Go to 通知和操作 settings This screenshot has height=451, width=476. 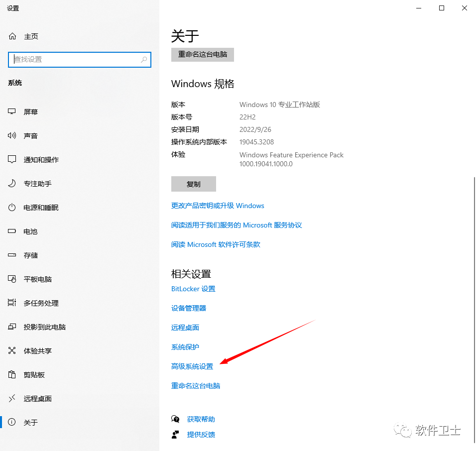[x=41, y=160]
